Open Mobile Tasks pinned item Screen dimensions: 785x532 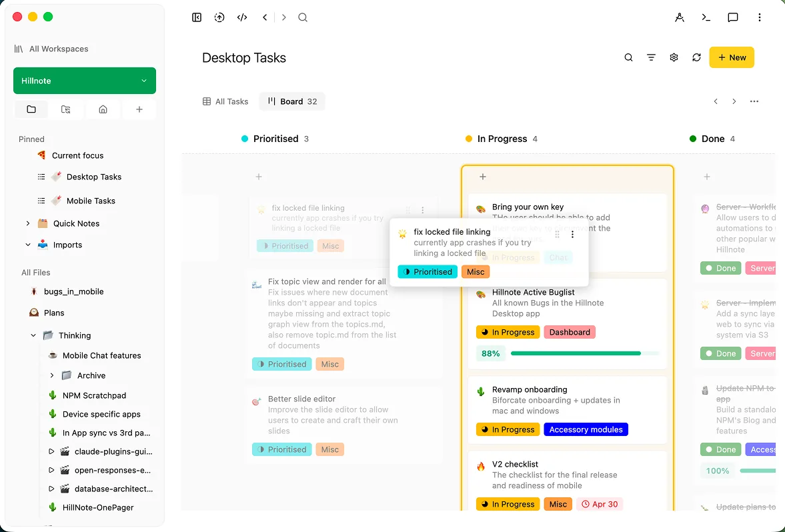[x=91, y=201]
